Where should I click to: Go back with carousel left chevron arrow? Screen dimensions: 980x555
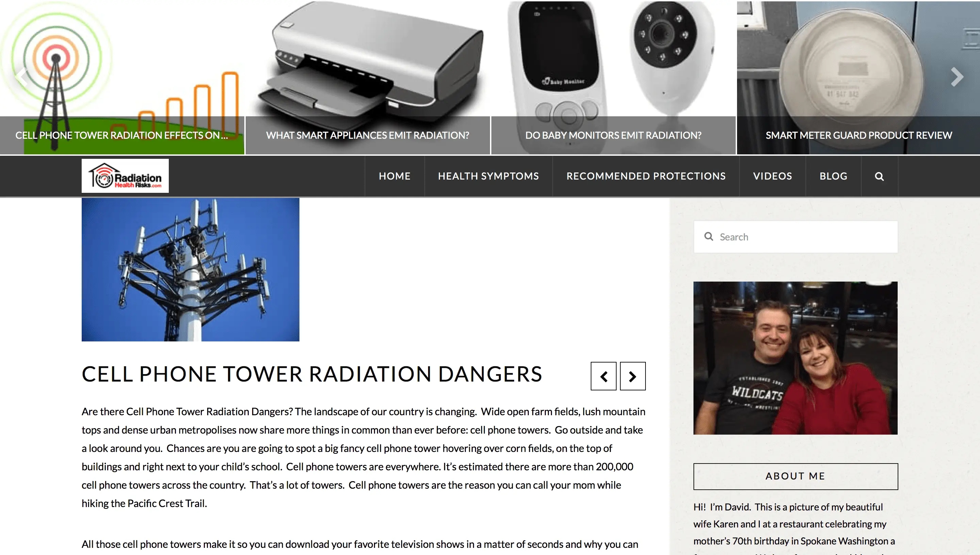(22, 77)
